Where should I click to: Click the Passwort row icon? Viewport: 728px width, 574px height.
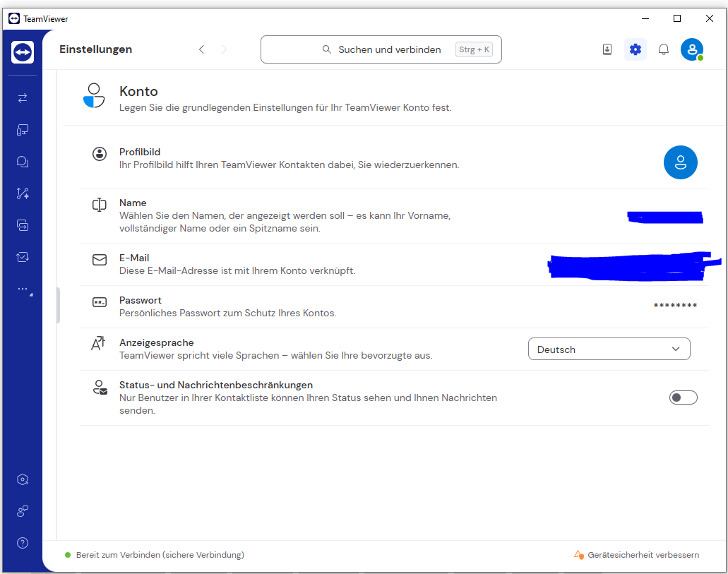[100, 302]
